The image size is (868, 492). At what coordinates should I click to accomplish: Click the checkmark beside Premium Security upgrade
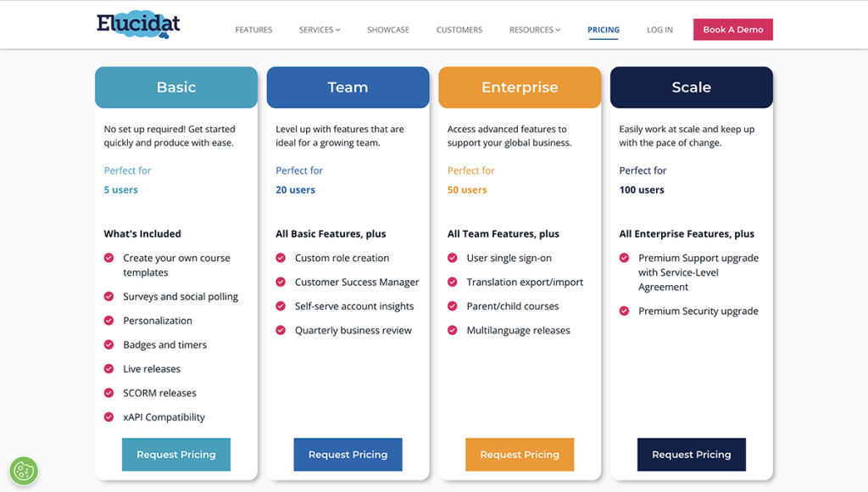click(624, 310)
